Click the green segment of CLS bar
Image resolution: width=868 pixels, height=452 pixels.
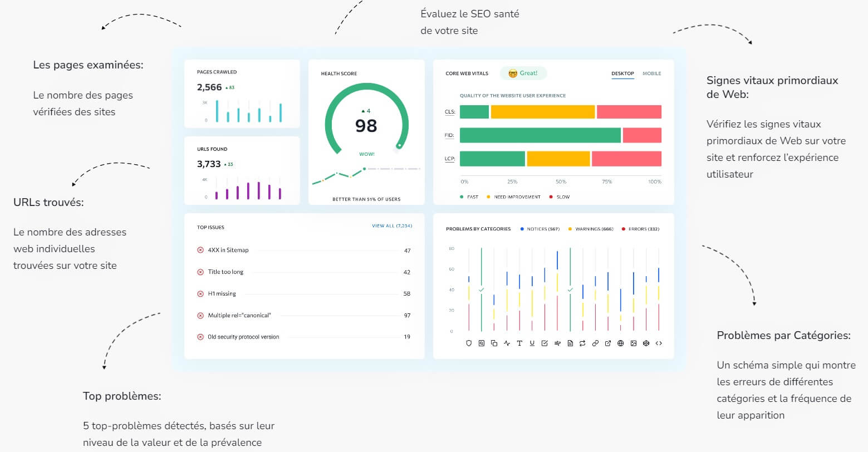[x=474, y=112]
